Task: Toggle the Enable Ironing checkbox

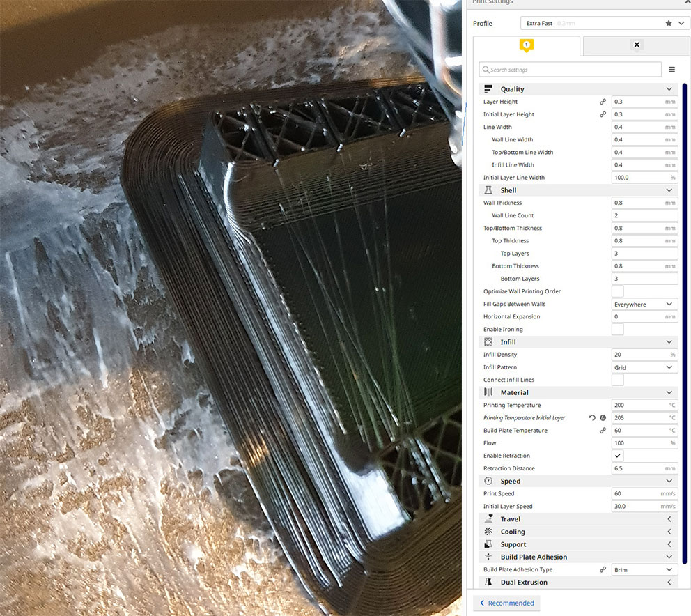Action: [x=617, y=330]
